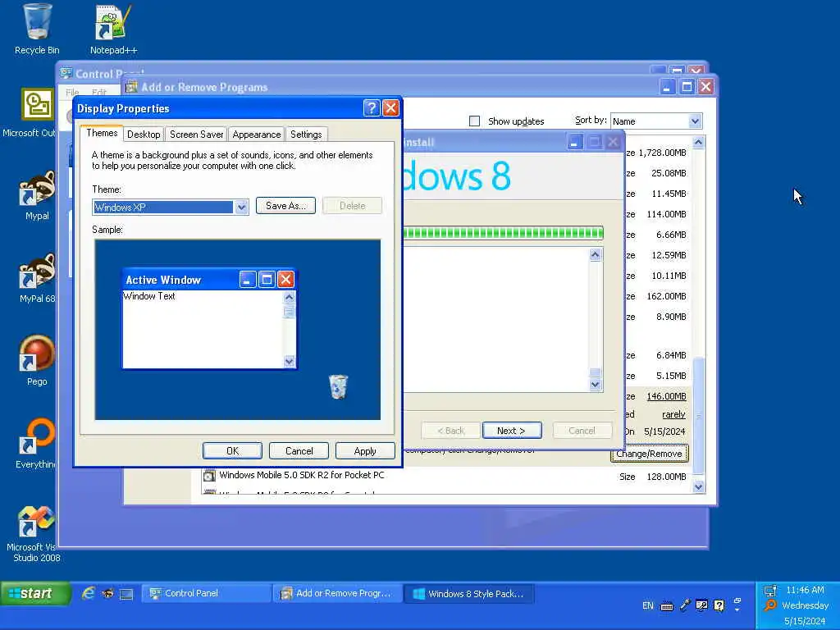Click the Add or Remove Programs title icon
Screen dimensions: 840x630
pos(132,87)
